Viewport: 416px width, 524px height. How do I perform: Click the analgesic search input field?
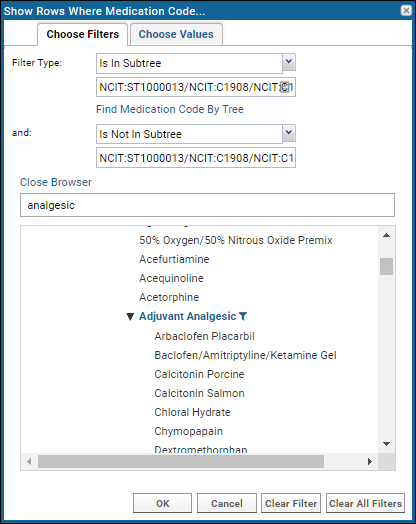tap(207, 205)
